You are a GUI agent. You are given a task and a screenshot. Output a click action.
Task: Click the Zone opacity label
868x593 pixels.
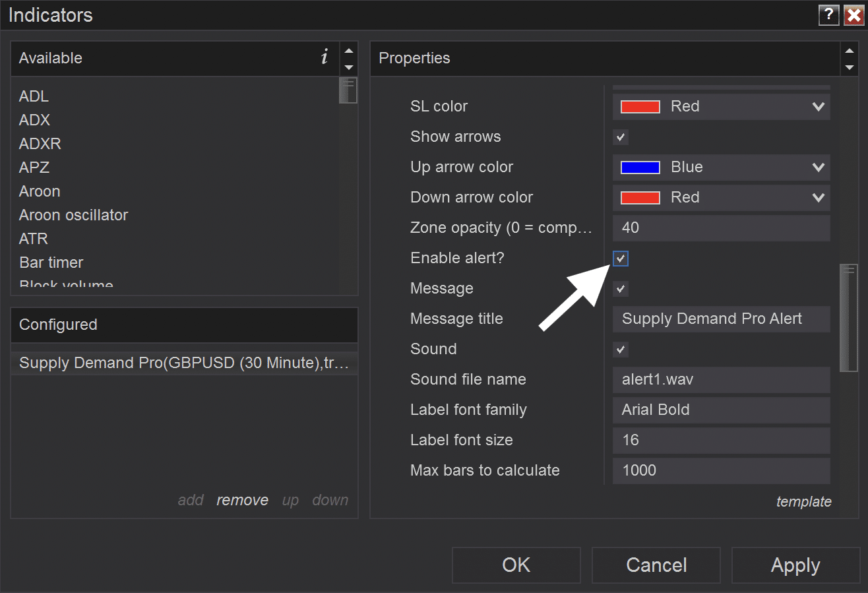(x=501, y=228)
